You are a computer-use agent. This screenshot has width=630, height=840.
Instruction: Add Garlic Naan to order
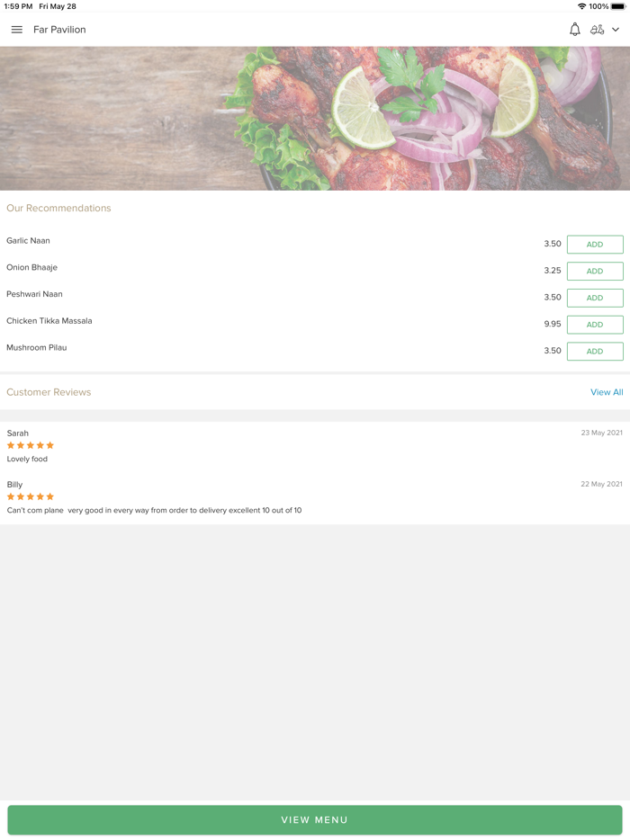click(x=595, y=245)
